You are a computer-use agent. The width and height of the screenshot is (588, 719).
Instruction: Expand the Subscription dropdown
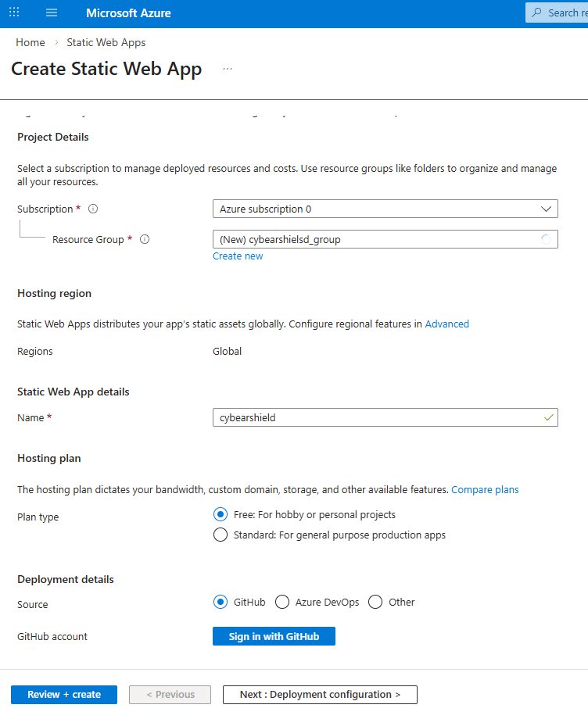click(385, 209)
